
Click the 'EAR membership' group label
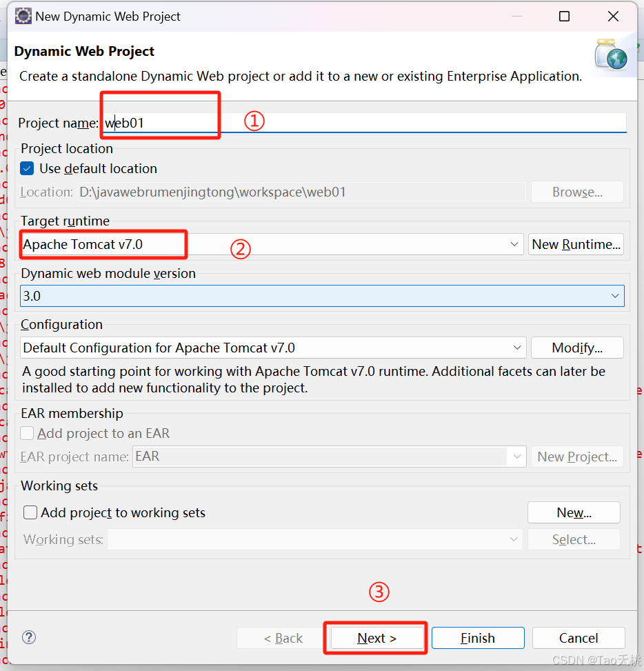click(x=72, y=413)
